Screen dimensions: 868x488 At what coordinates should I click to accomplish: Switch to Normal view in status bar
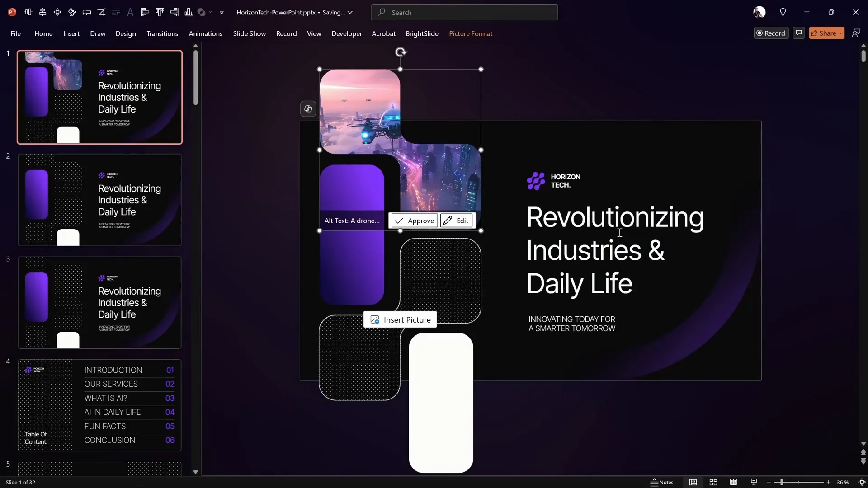pos(693,482)
